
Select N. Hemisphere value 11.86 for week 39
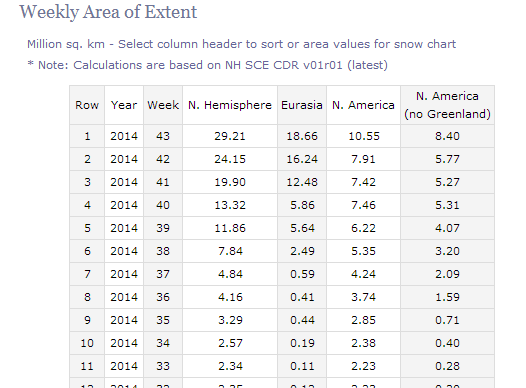pos(230,228)
